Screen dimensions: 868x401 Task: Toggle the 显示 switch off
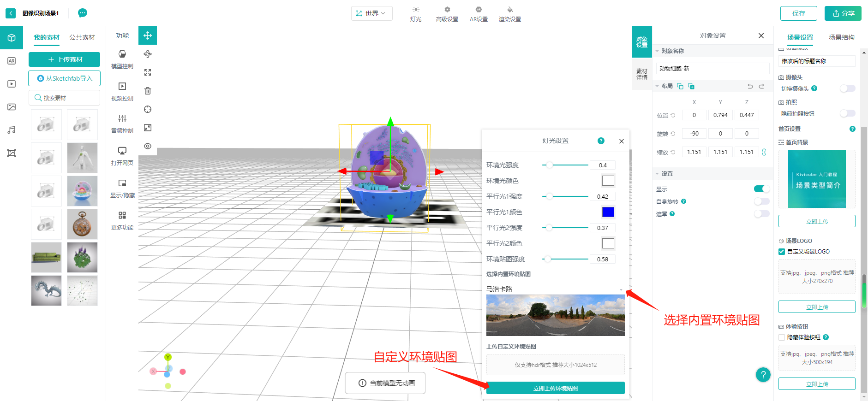[761, 189]
